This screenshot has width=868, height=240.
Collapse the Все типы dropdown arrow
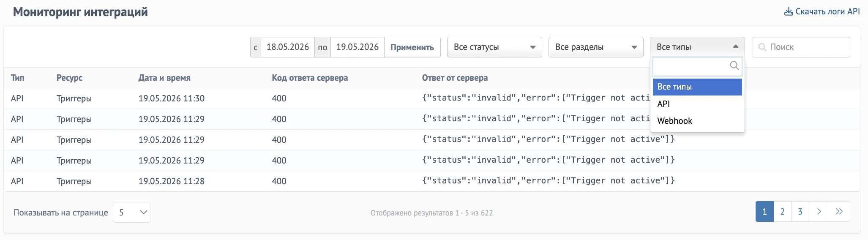(736, 46)
